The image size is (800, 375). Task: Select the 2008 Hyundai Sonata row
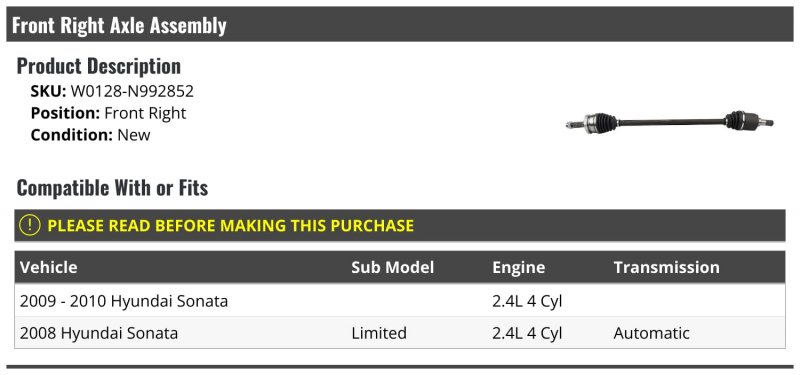(x=399, y=333)
